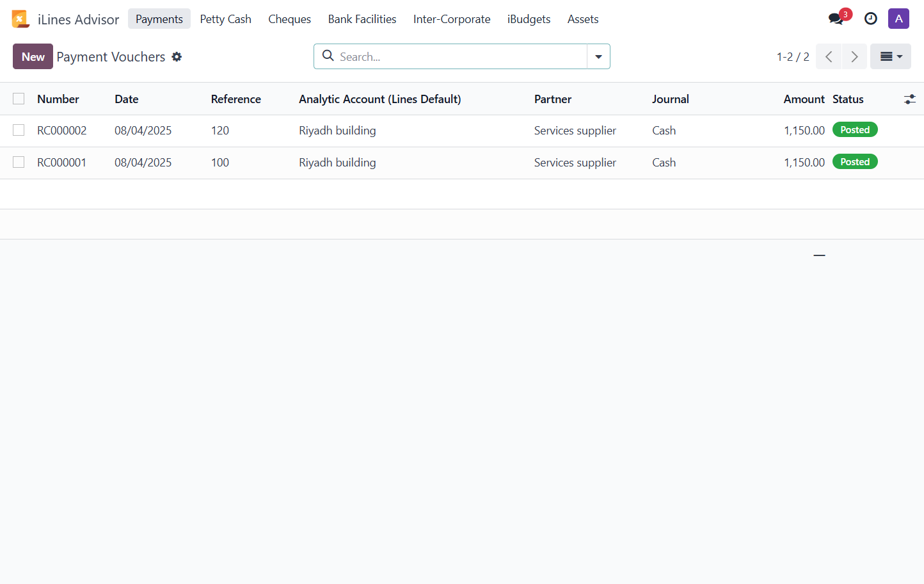Open voucher RC000002
The width and height of the screenshot is (924, 584).
point(61,130)
